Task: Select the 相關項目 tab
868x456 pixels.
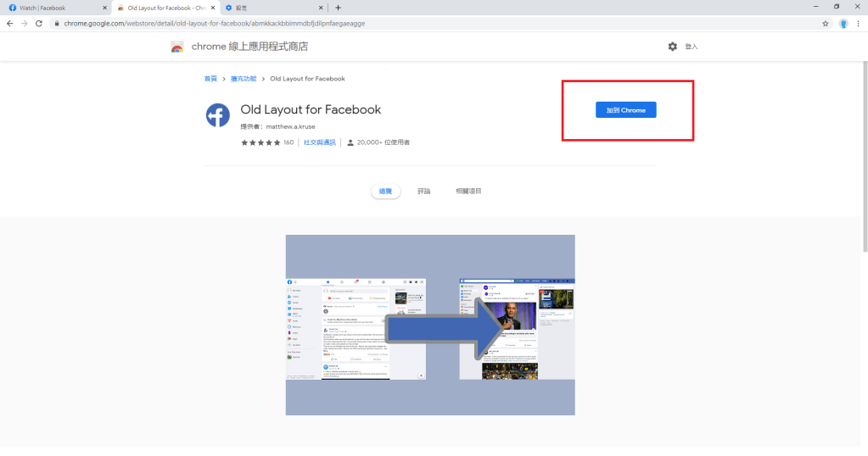Action: [x=468, y=192]
